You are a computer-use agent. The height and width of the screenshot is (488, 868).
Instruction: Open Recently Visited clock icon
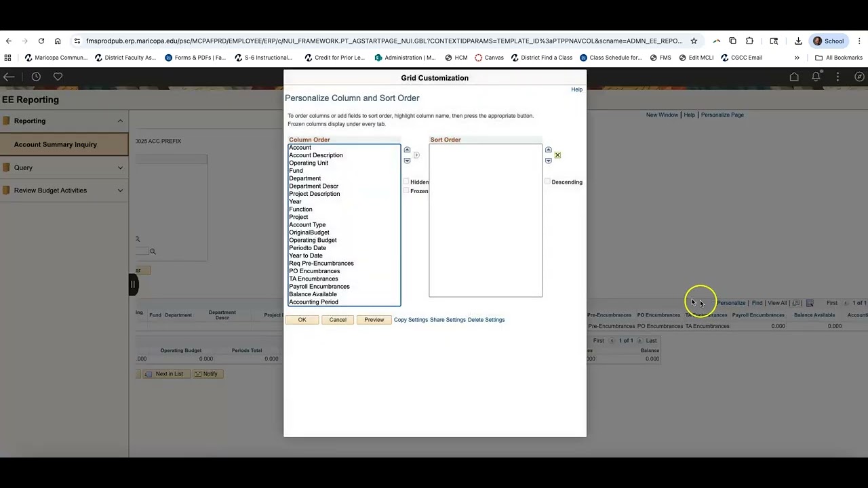(36, 77)
